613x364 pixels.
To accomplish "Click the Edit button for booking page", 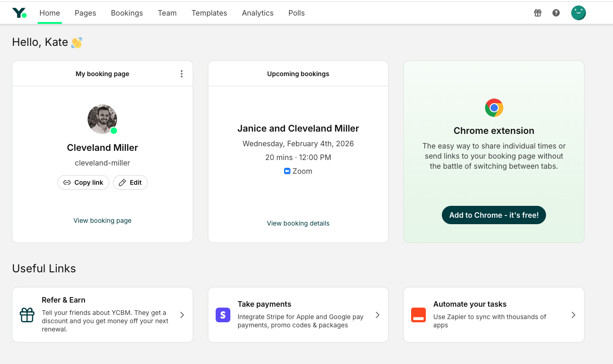I will pos(130,182).
